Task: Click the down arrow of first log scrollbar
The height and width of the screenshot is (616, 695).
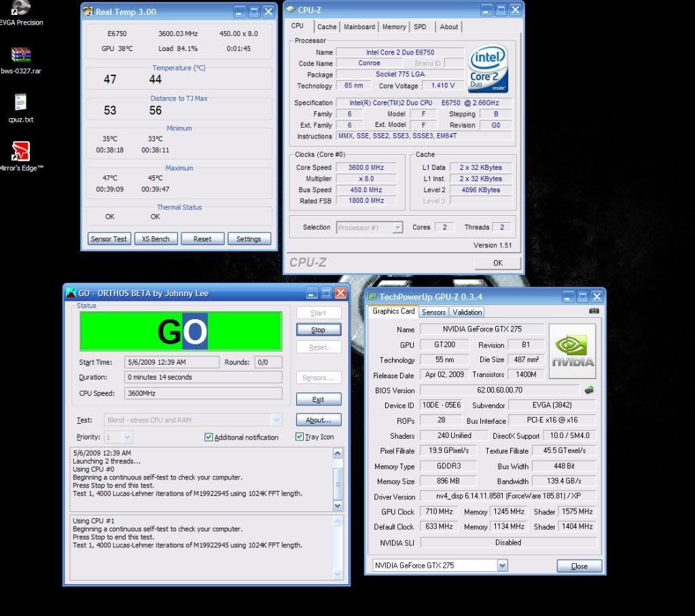Action: click(338, 506)
